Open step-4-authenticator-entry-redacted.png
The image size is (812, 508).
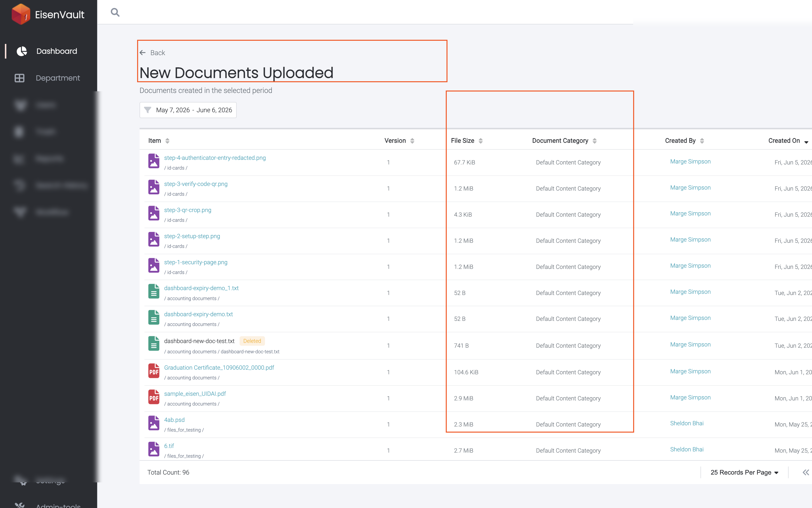tap(215, 158)
